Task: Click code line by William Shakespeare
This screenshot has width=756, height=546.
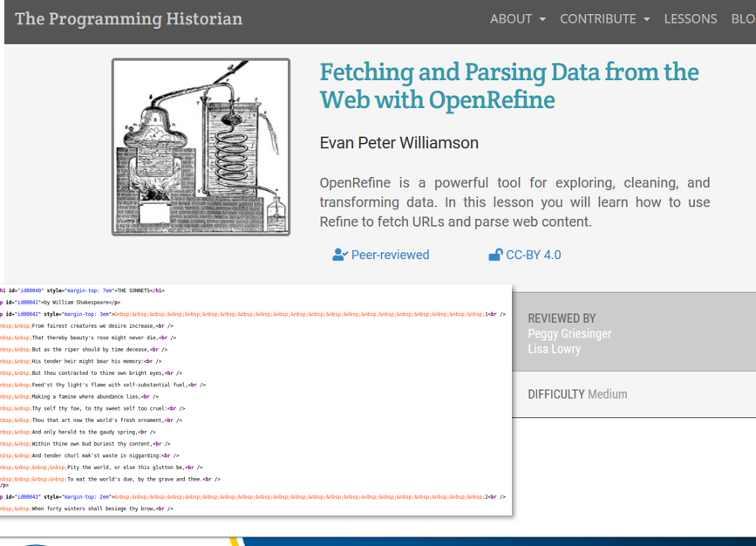Action: 60,303
